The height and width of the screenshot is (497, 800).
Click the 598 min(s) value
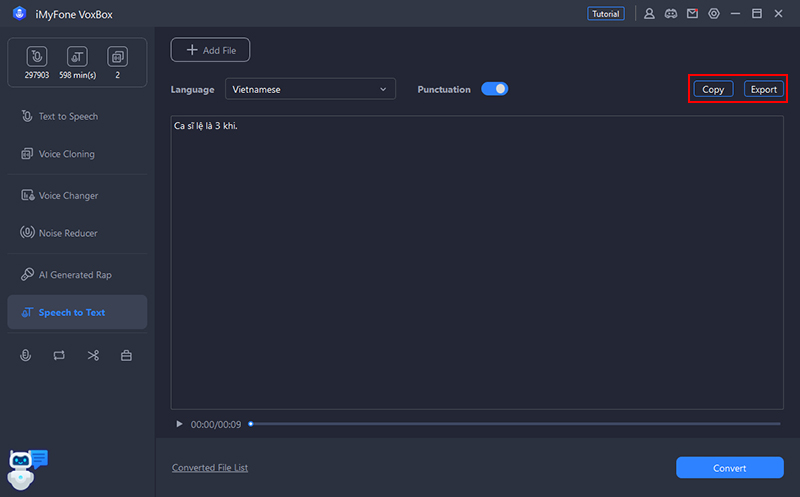point(78,75)
